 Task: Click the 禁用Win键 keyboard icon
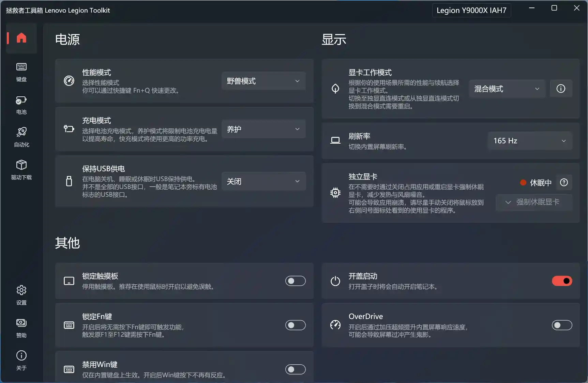(69, 369)
